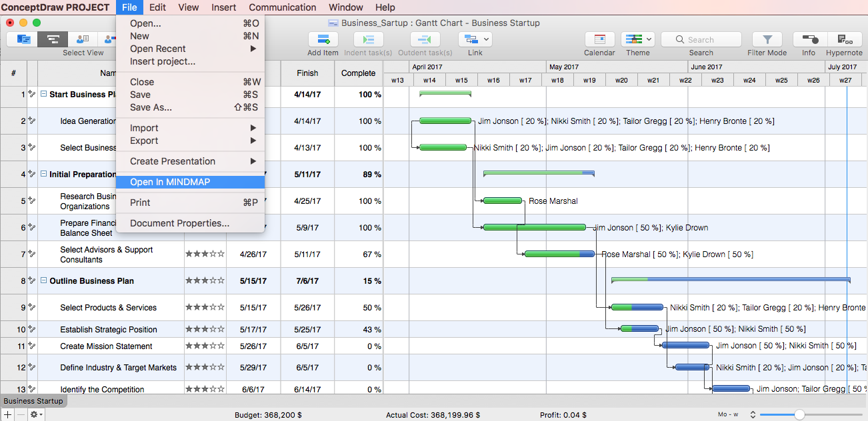The image size is (868, 421).
Task: Click the Complete column header
Action: [x=359, y=73]
